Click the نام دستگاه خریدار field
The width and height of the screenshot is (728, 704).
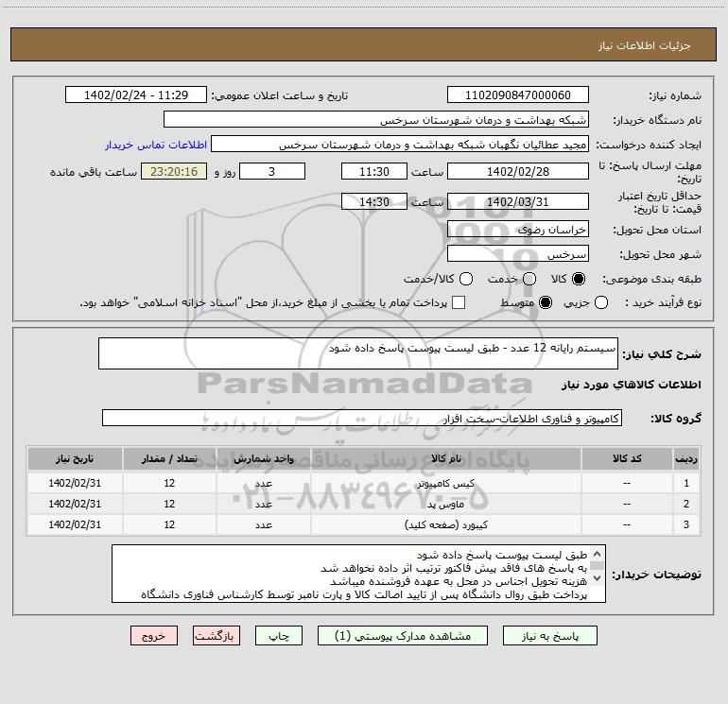[376, 119]
